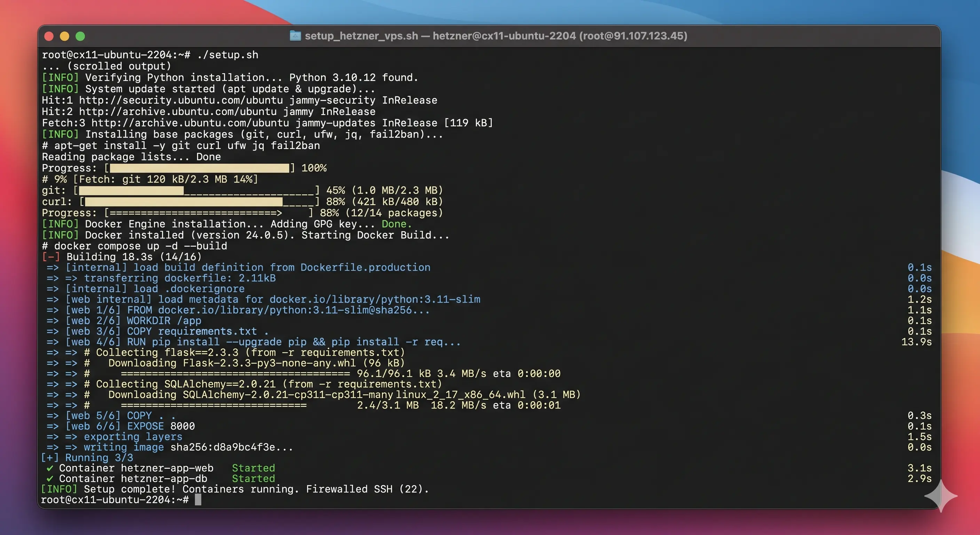Click the 'Collecting SQLAlchemy==2.0.21' line
The height and width of the screenshot is (535, 980).
[244, 384]
